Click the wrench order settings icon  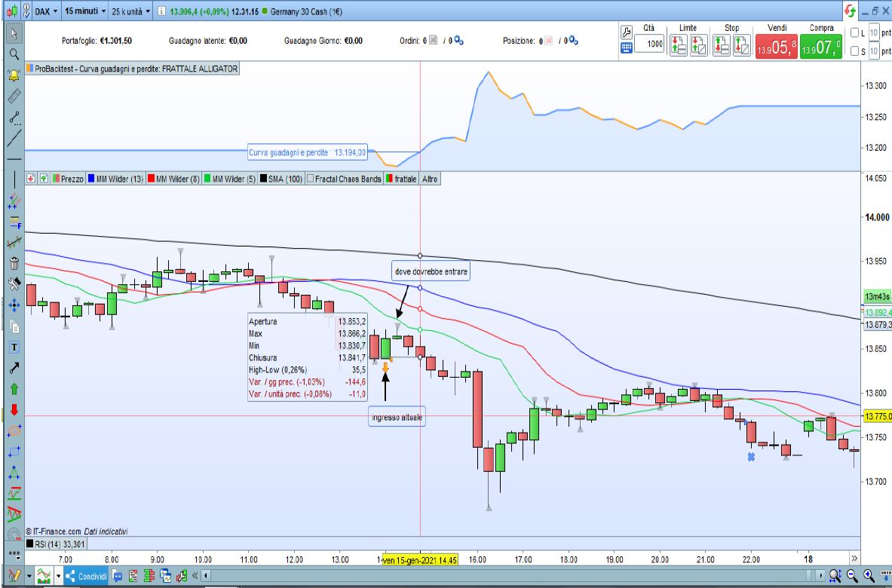coord(626,32)
